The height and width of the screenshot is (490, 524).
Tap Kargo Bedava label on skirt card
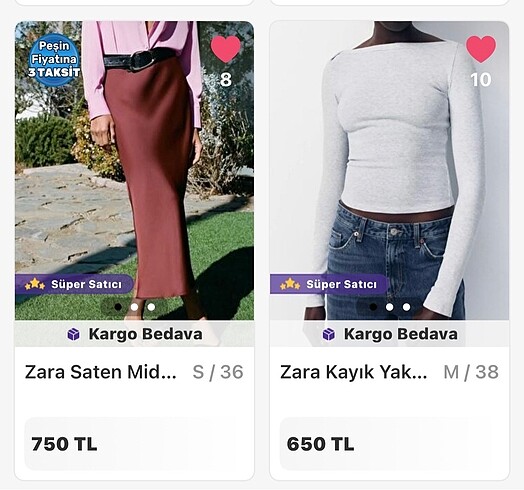pyautogui.click(x=145, y=334)
